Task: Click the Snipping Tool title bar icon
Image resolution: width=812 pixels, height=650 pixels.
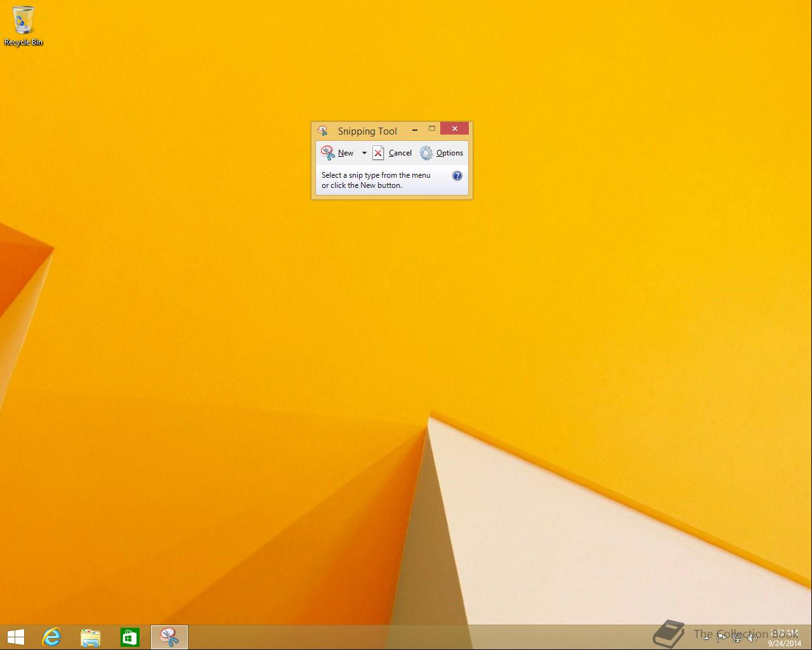Action: pos(323,131)
